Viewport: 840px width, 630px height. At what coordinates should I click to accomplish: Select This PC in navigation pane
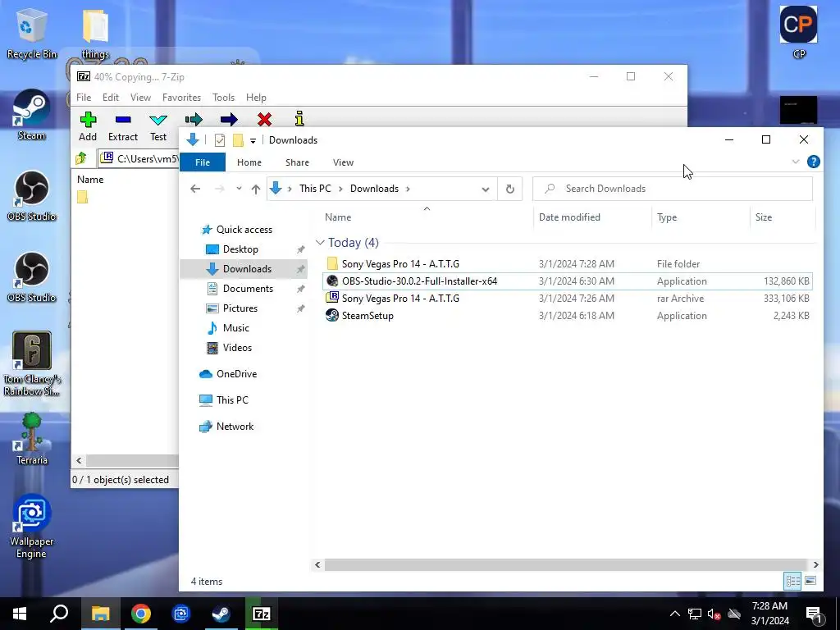[232, 399]
